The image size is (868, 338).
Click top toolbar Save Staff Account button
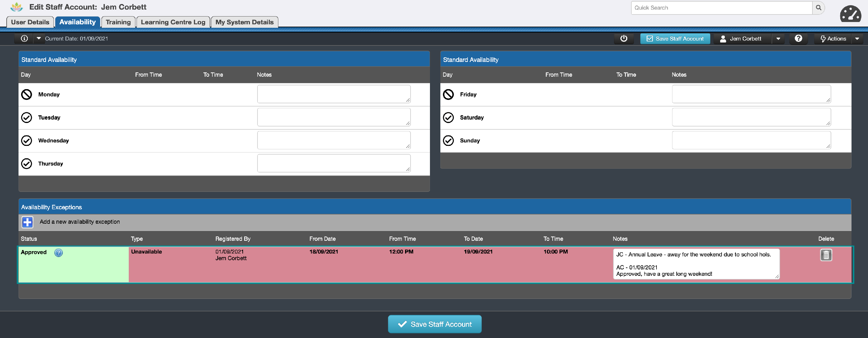point(675,39)
